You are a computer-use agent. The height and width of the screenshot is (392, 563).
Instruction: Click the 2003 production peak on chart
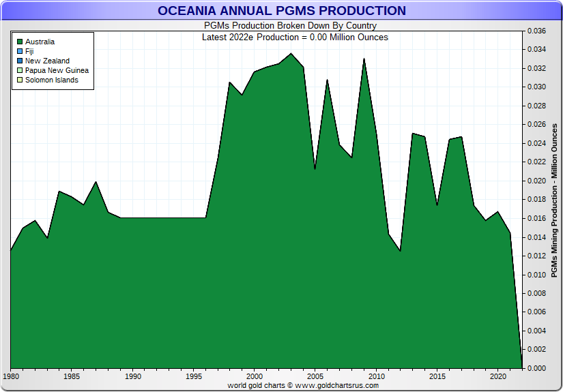click(291, 54)
